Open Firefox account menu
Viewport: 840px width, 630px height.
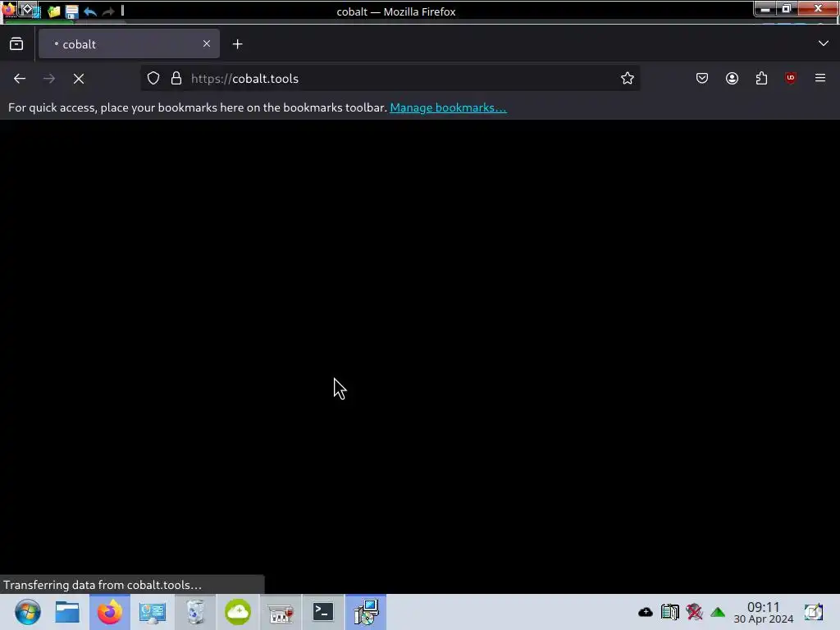pos(732,78)
